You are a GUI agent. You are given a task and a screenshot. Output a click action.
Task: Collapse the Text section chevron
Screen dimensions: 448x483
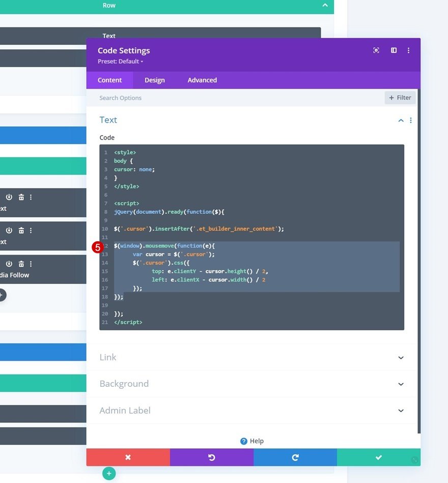pyautogui.click(x=401, y=121)
